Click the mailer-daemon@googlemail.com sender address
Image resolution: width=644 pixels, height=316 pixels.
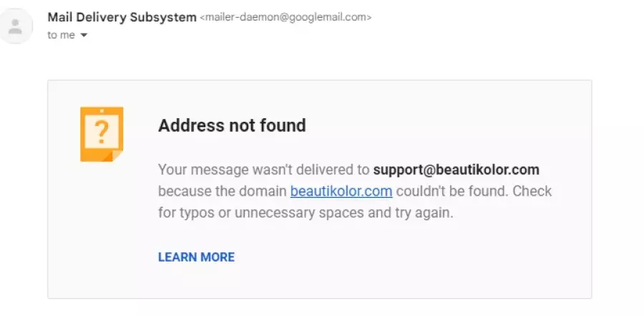286,17
